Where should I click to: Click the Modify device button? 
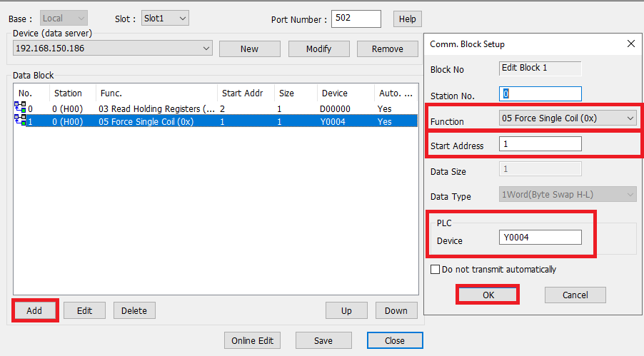pos(318,49)
